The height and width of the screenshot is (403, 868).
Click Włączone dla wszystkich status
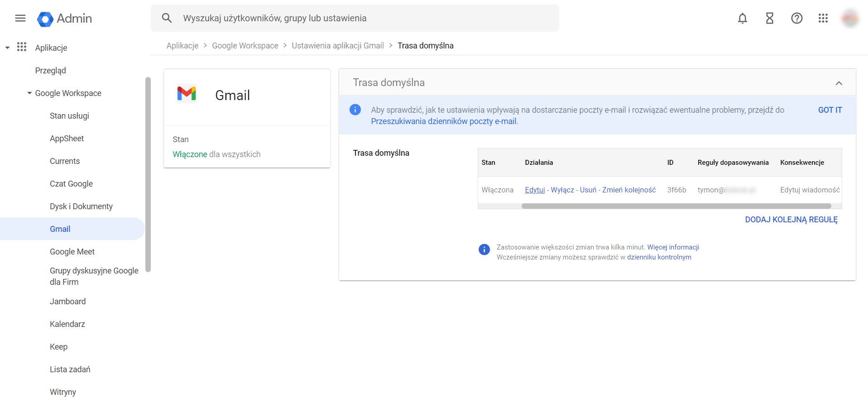pyautogui.click(x=216, y=154)
